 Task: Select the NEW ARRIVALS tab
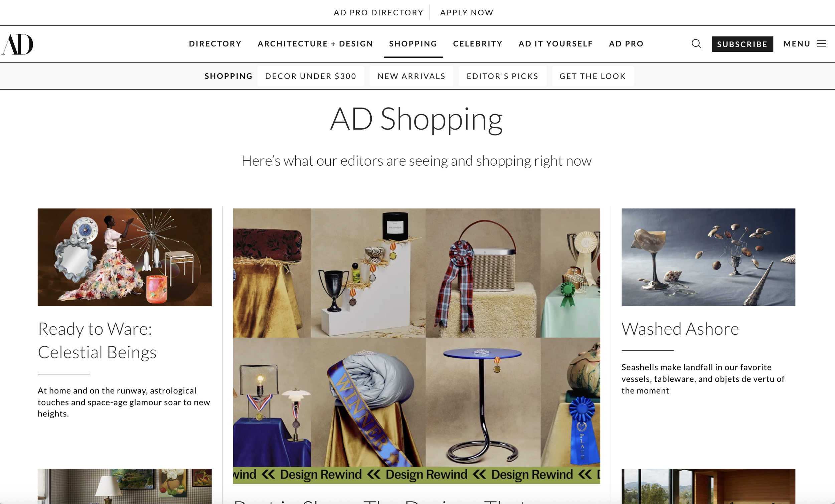[x=411, y=76]
